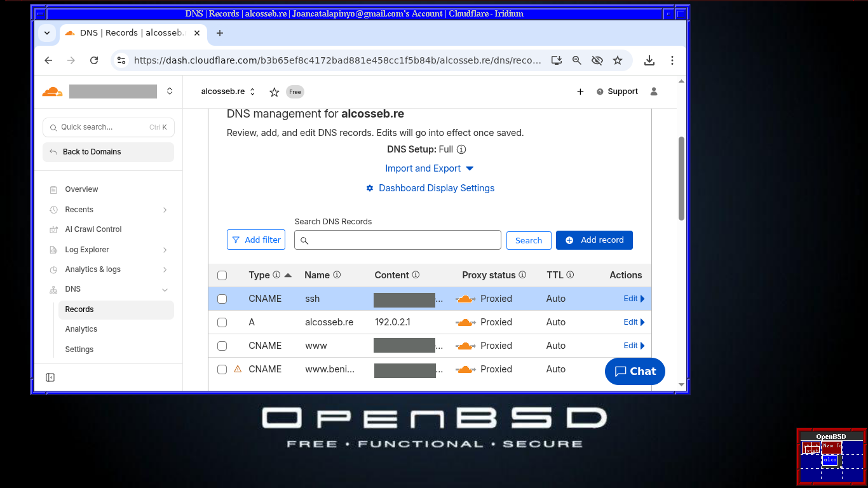Tick the checkbox for alcosseb.re A record
Viewport: 868px width, 488px height.
click(x=222, y=322)
